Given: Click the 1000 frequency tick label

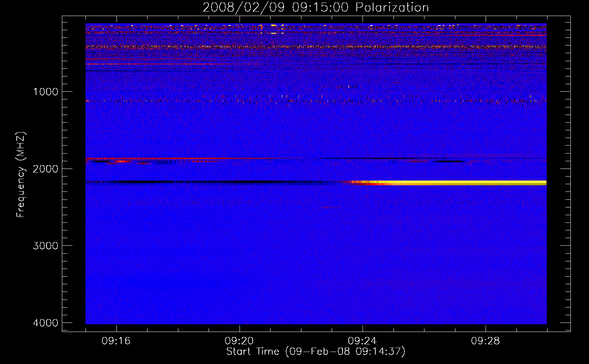Looking at the screenshot, I should 46,92.
